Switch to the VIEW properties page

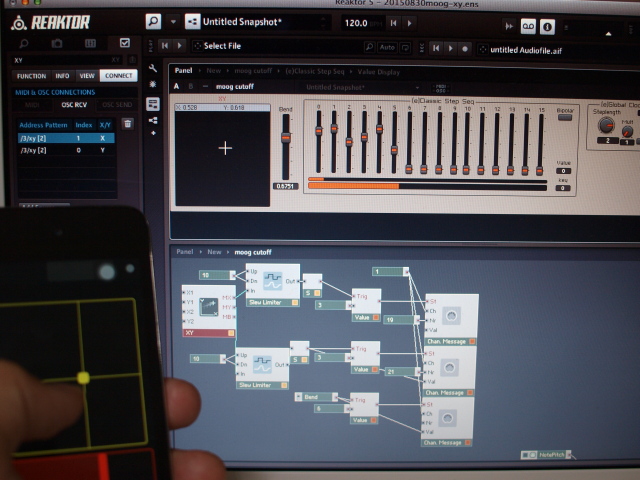pos(87,76)
